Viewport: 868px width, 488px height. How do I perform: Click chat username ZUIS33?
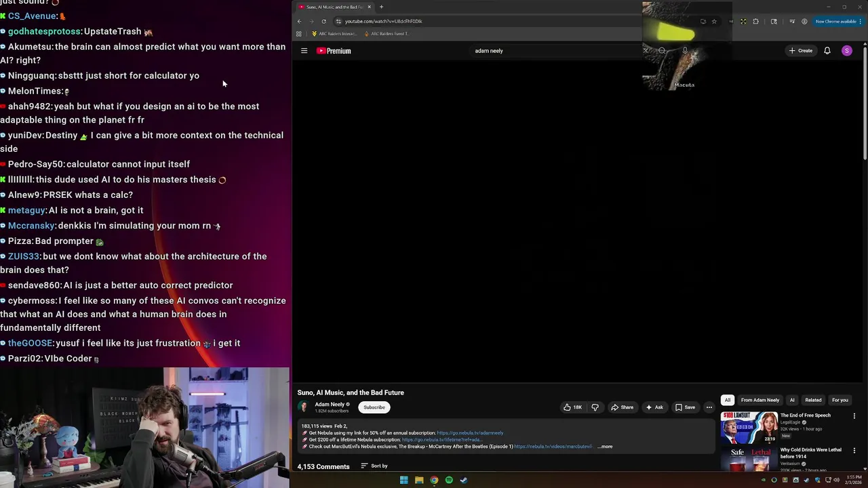(x=24, y=256)
